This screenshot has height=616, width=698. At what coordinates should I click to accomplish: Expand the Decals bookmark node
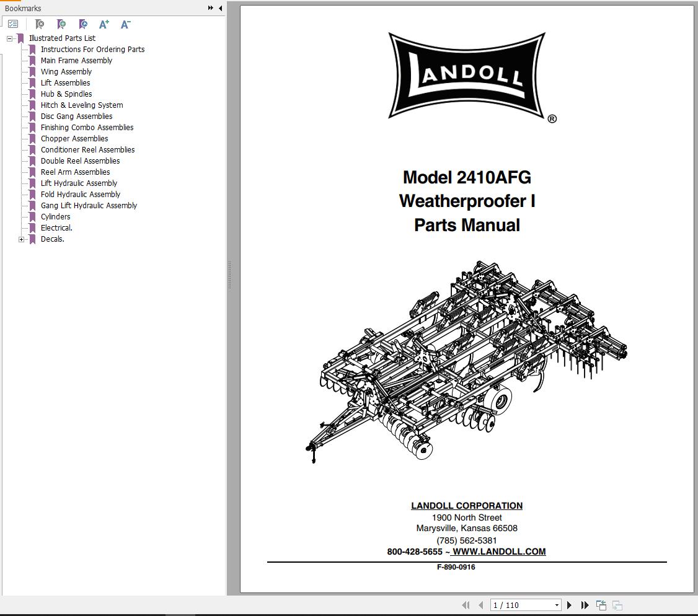tap(22, 239)
